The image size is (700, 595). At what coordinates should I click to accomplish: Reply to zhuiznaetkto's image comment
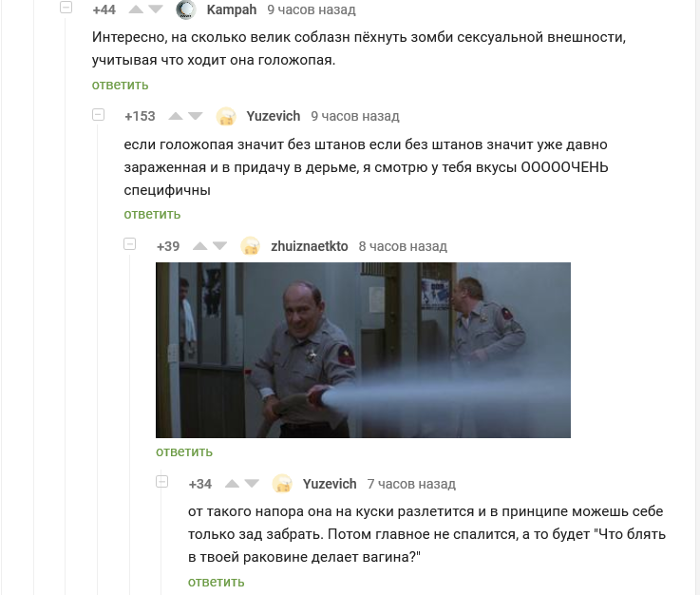pos(184,452)
